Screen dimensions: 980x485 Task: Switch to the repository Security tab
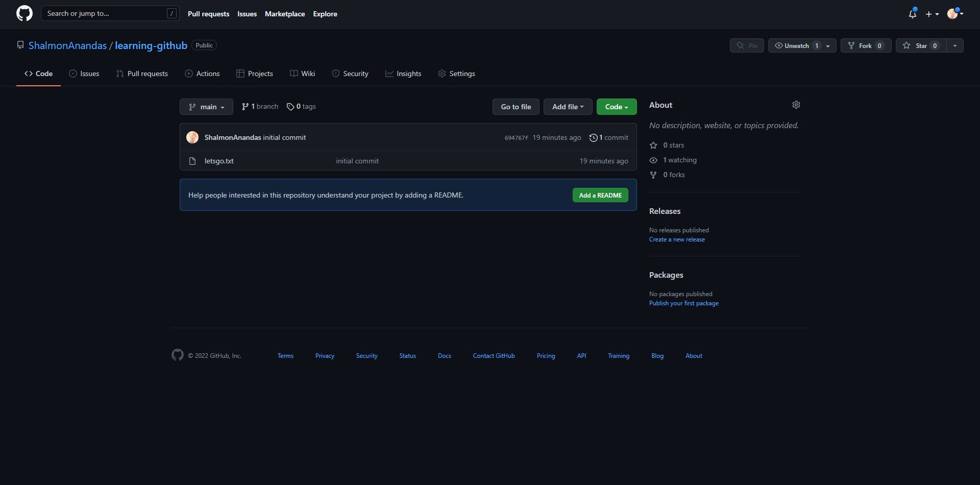click(350, 74)
